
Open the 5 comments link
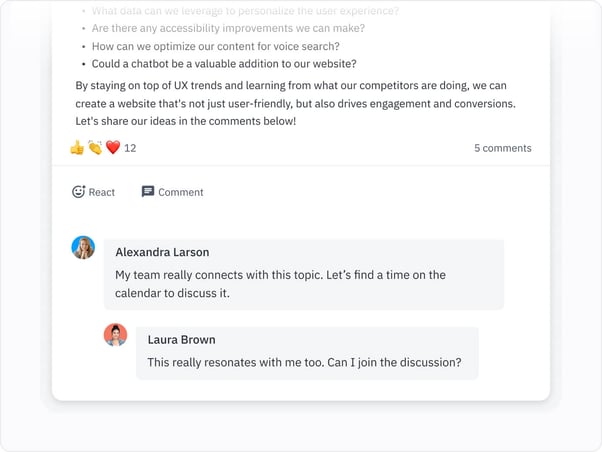tap(502, 148)
